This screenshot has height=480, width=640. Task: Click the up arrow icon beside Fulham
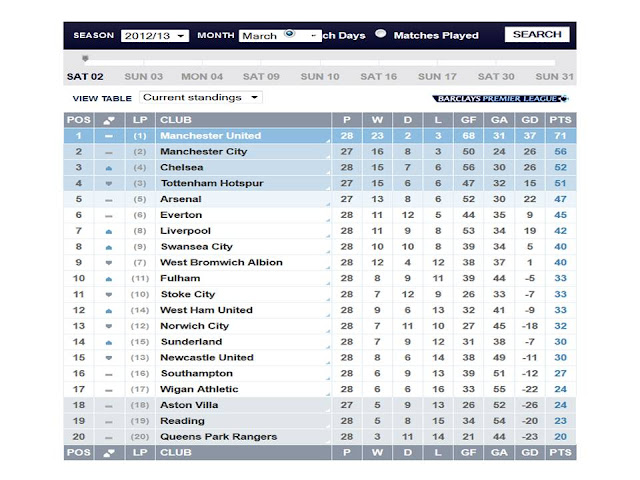(108, 279)
